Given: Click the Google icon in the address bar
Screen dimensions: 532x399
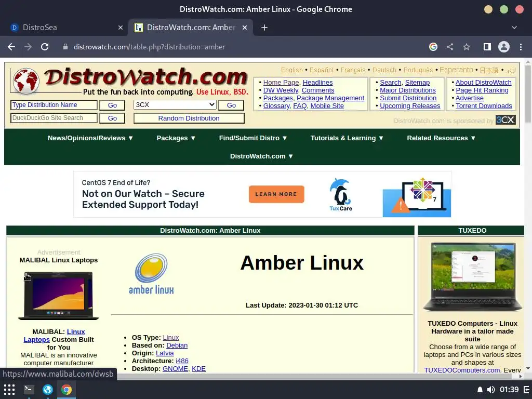Looking at the screenshot, I should coord(433,47).
